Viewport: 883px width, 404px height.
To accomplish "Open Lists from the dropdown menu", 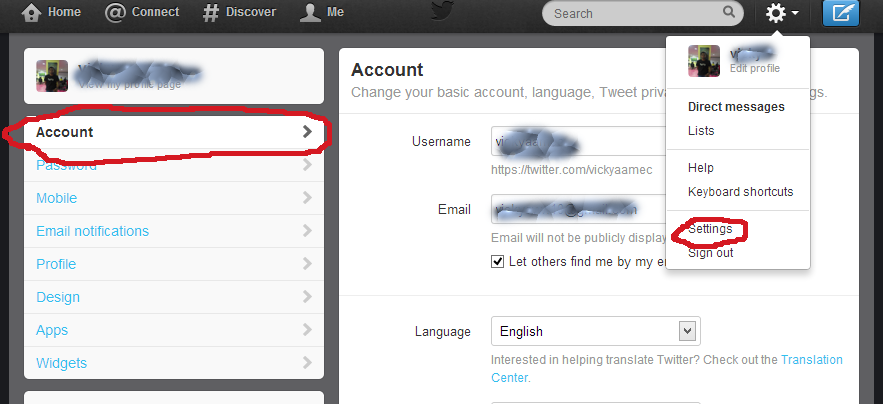I will click(x=701, y=131).
